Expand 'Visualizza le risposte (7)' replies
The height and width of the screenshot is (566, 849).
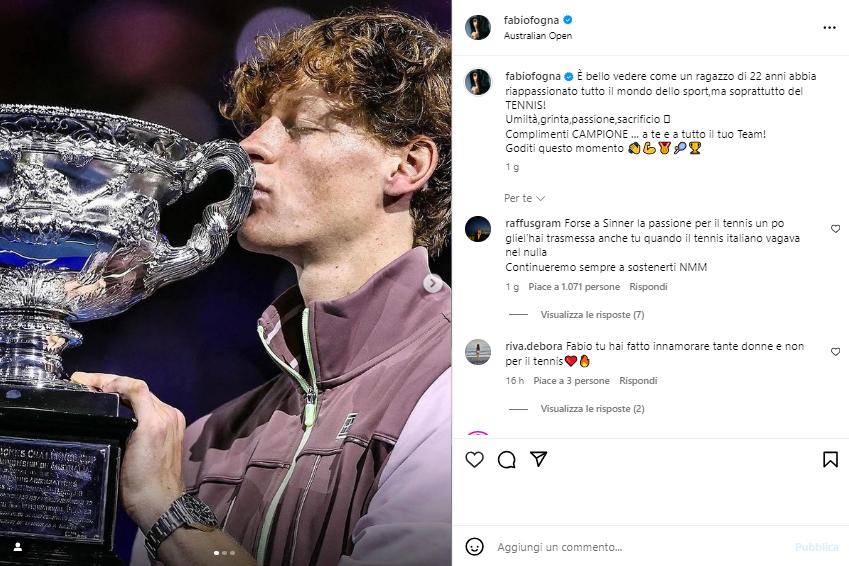592,315
